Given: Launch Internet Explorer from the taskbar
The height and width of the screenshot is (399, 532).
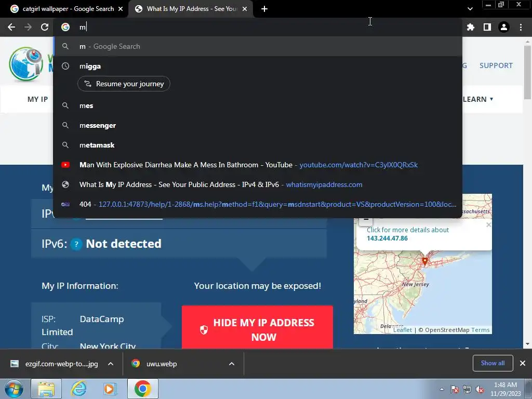Looking at the screenshot, I should [x=78, y=389].
